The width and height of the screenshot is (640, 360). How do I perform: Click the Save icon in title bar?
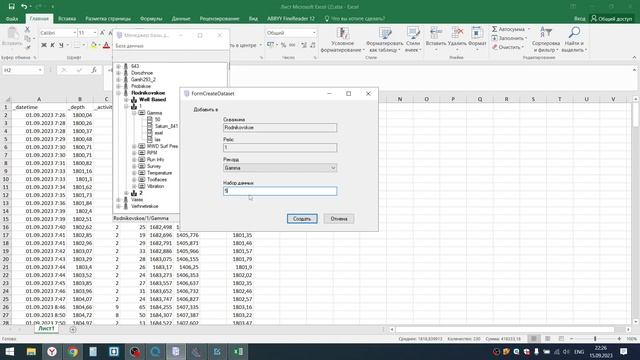[11, 7]
